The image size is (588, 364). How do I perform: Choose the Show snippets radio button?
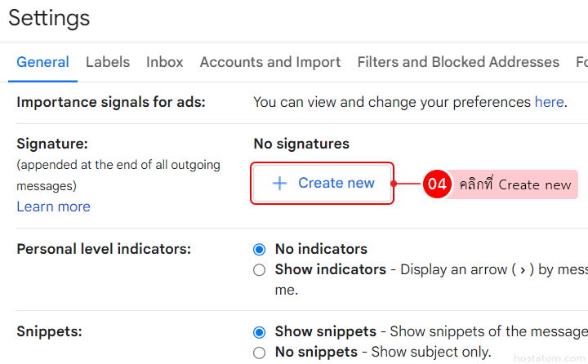pyautogui.click(x=260, y=332)
